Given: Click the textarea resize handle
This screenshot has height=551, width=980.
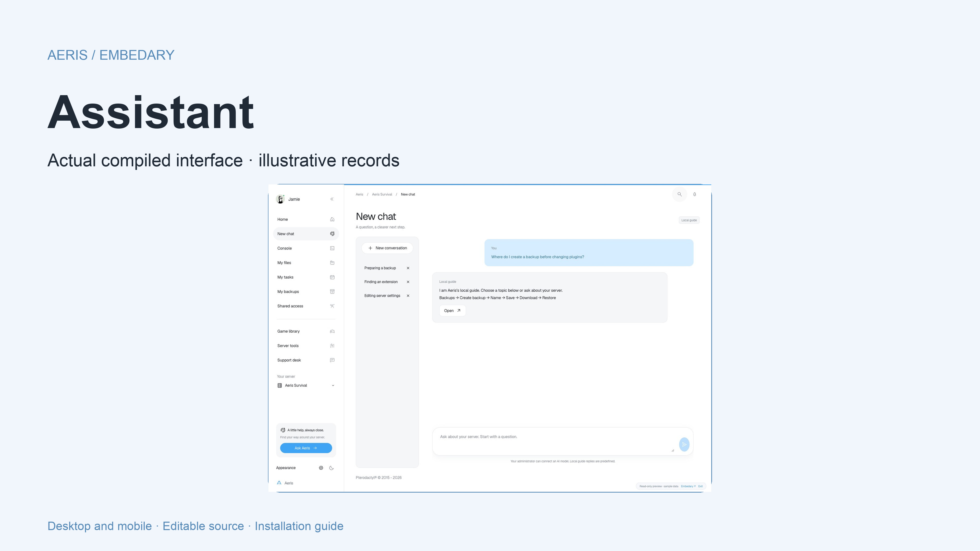Looking at the screenshot, I should coord(673,450).
